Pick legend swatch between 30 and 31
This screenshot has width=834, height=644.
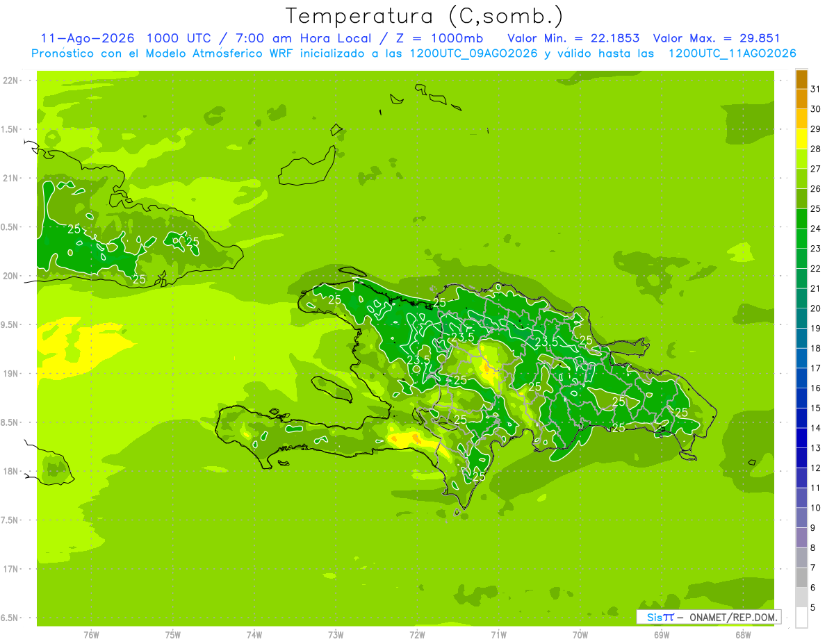[801, 99]
